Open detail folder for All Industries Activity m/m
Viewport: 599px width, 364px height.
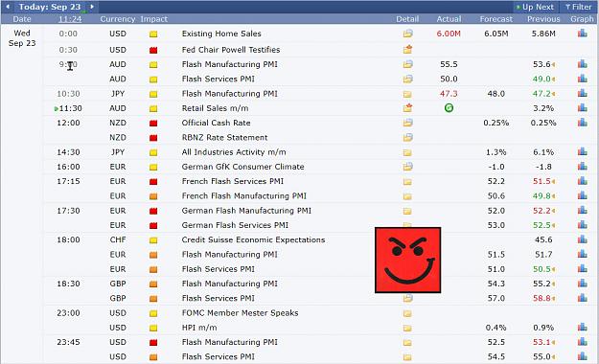point(407,152)
